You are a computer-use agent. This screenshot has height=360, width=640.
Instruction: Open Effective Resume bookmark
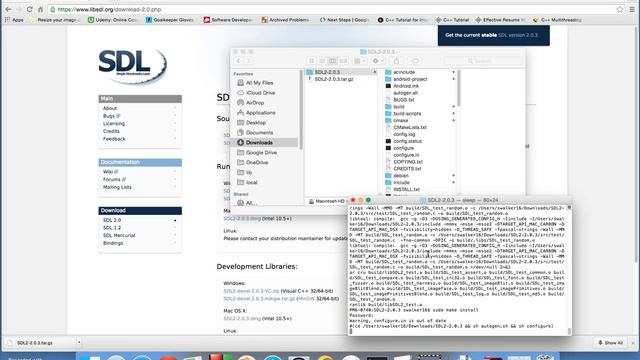click(x=500, y=20)
